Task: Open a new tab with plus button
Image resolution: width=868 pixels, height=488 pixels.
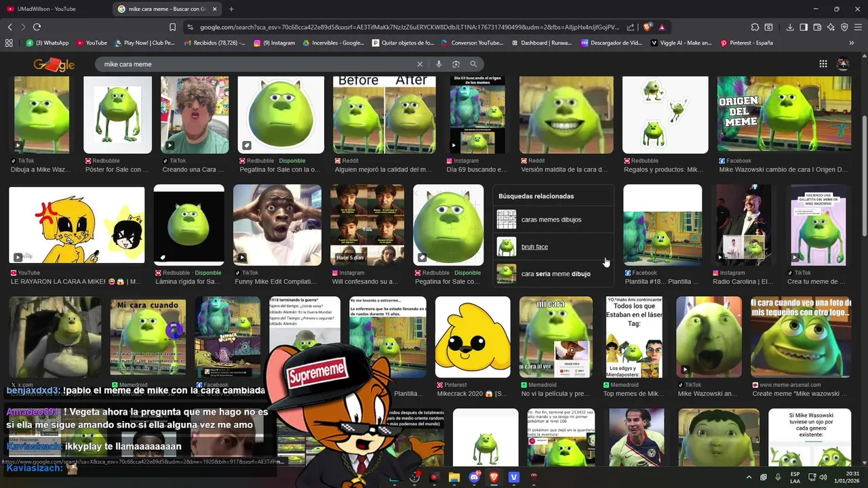Action: click(231, 9)
